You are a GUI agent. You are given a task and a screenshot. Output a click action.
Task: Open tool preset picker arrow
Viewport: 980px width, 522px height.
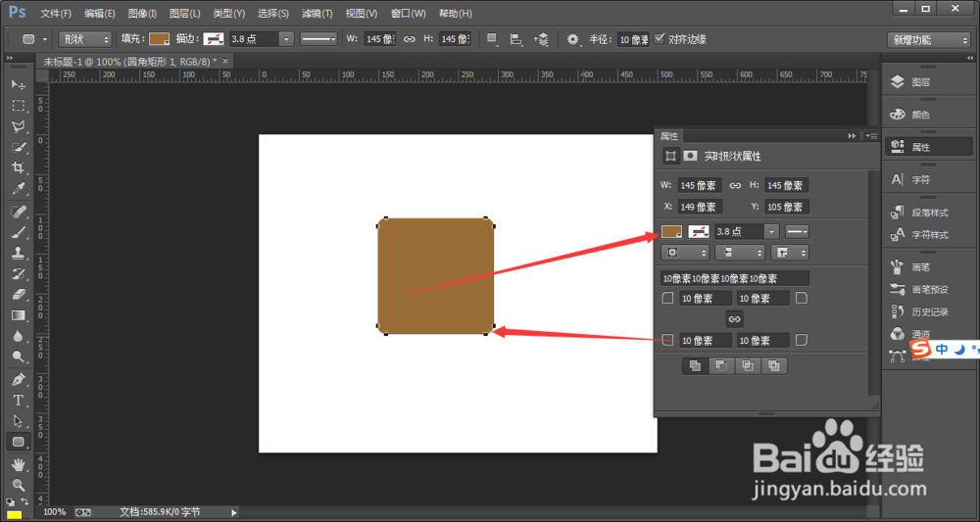coord(45,39)
